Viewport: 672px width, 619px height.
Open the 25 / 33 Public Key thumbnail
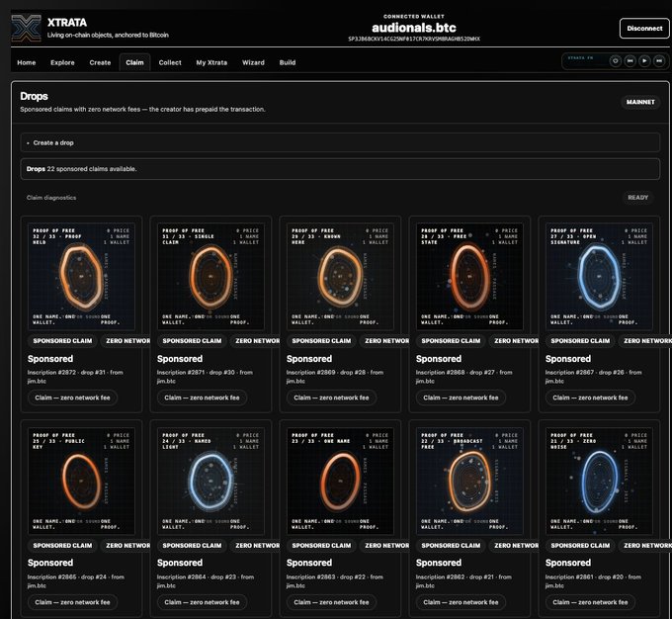[81, 482]
